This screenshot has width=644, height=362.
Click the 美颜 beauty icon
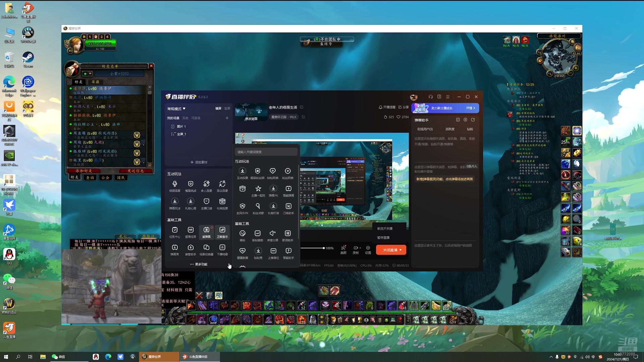point(343,250)
